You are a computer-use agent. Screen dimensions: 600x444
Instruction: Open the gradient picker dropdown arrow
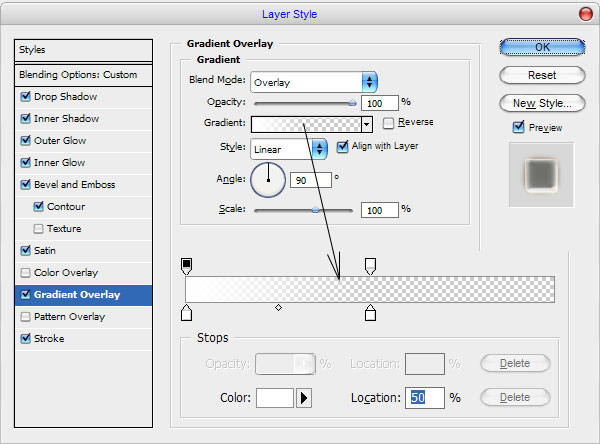tap(367, 124)
